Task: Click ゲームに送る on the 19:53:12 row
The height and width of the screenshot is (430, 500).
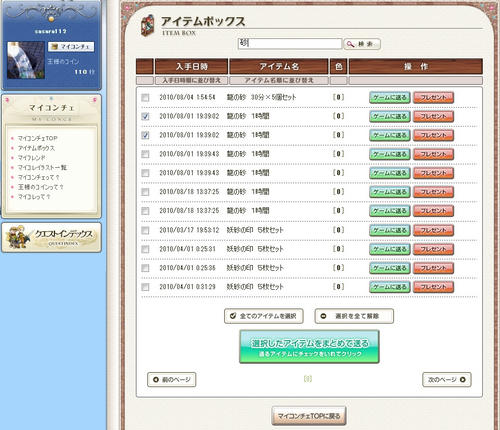Action: [390, 230]
